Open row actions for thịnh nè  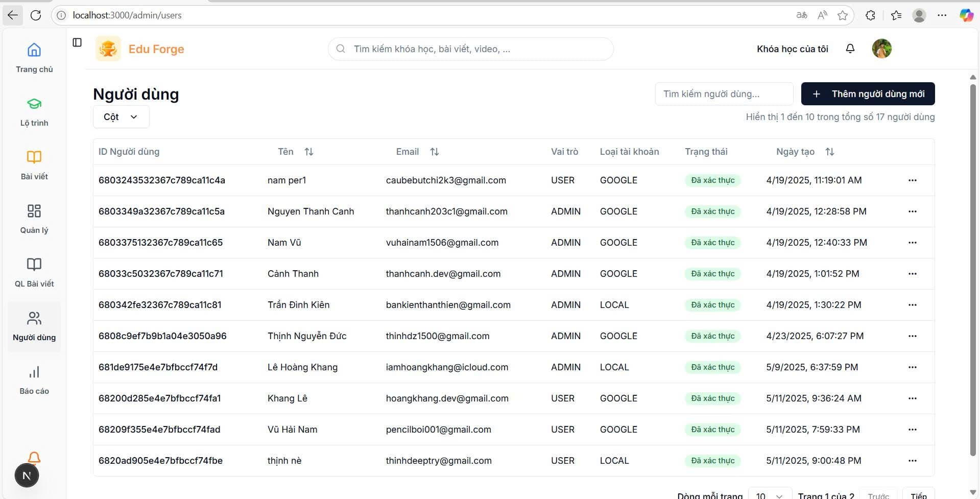coord(913,461)
